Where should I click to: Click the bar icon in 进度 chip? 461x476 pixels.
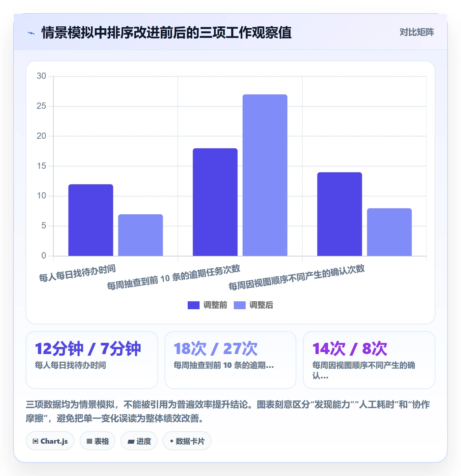[131, 442]
